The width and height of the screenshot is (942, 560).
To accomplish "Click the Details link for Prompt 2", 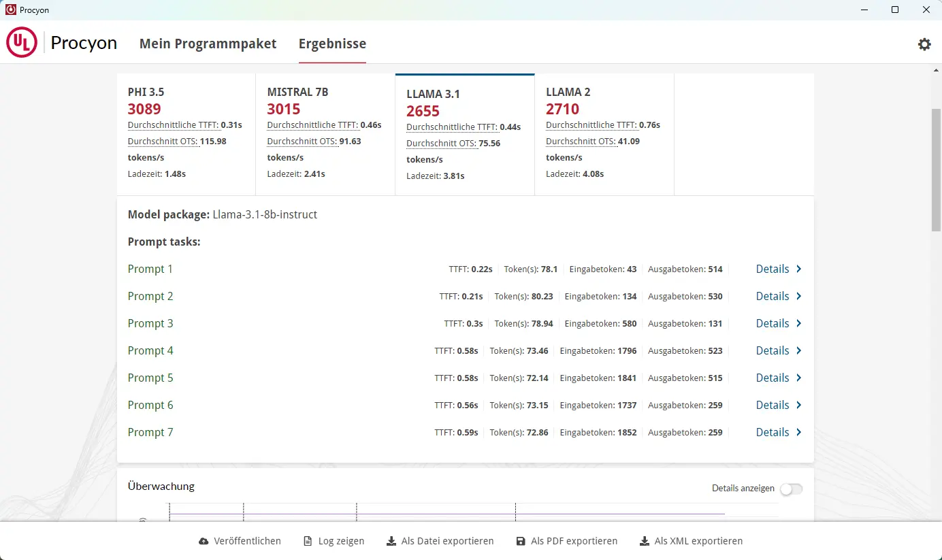I will tap(772, 297).
